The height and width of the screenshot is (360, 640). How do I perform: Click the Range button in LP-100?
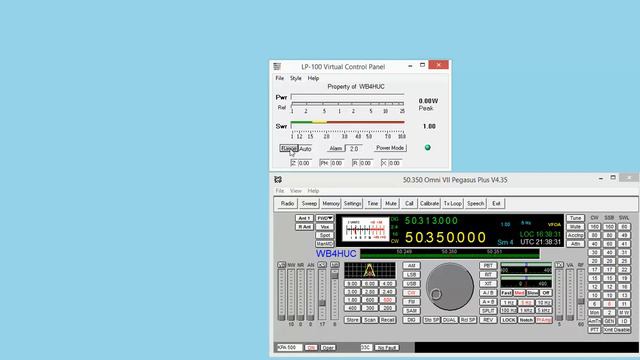pos(289,148)
